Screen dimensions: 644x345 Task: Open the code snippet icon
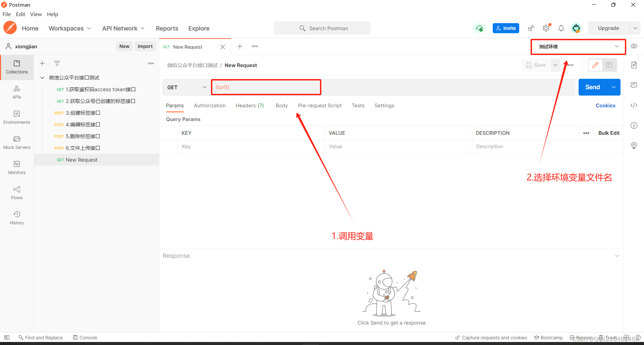pos(634,105)
